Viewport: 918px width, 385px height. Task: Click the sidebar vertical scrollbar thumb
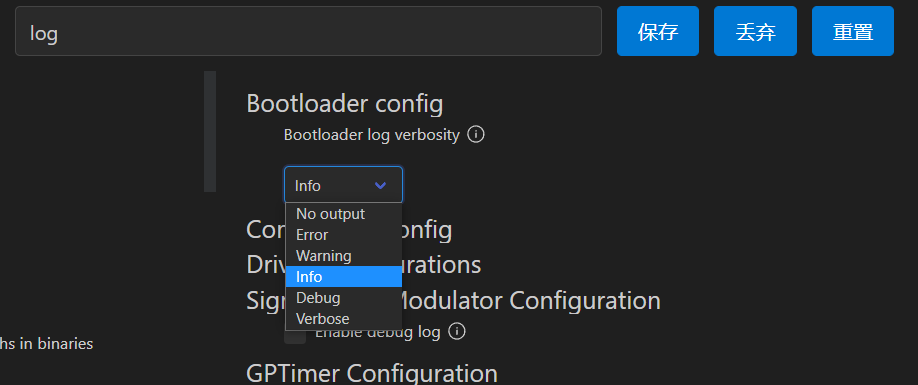click(210, 131)
